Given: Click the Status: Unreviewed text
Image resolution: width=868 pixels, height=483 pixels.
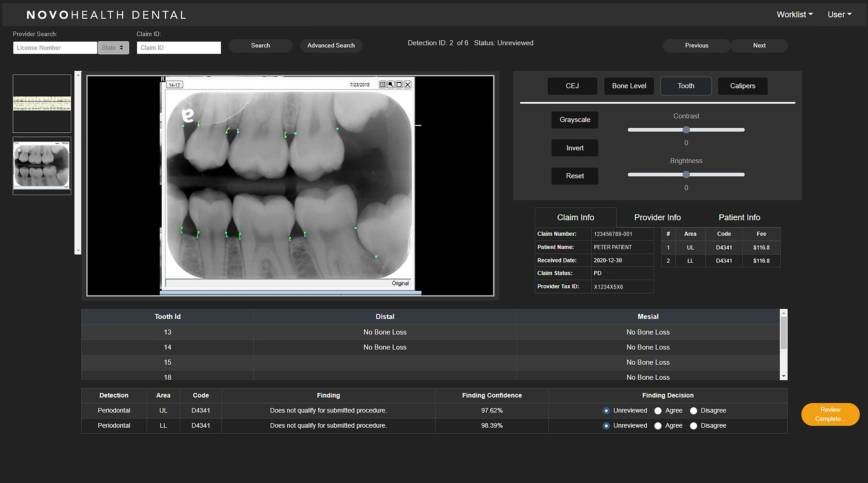Looking at the screenshot, I should click(504, 43).
